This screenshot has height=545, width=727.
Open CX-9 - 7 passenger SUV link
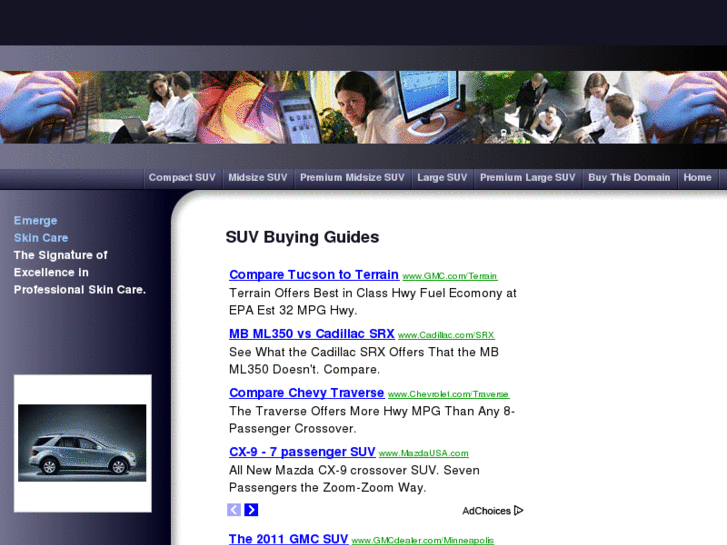tap(302, 452)
